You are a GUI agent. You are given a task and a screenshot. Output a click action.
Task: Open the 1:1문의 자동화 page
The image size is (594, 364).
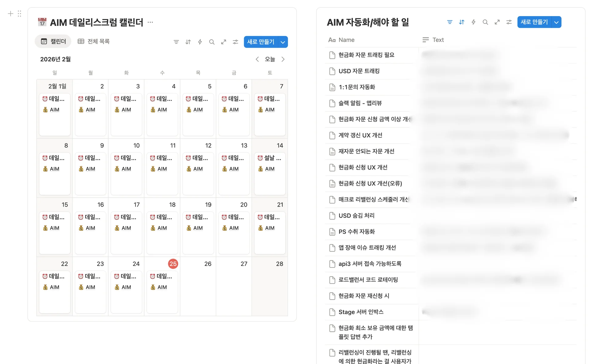click(x=357, y=87)
